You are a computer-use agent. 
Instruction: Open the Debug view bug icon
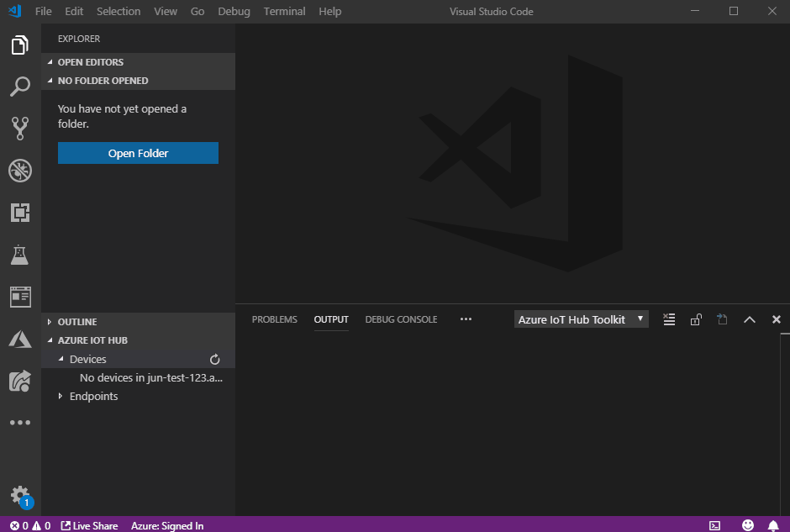[x=19, y=171]
